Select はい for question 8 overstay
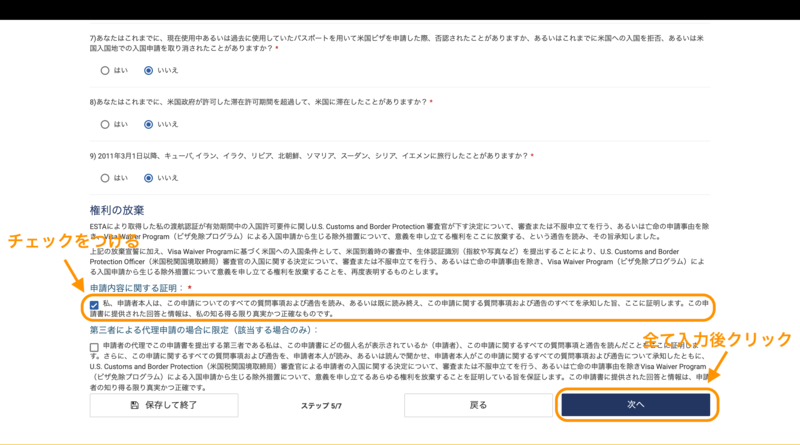 105,124
